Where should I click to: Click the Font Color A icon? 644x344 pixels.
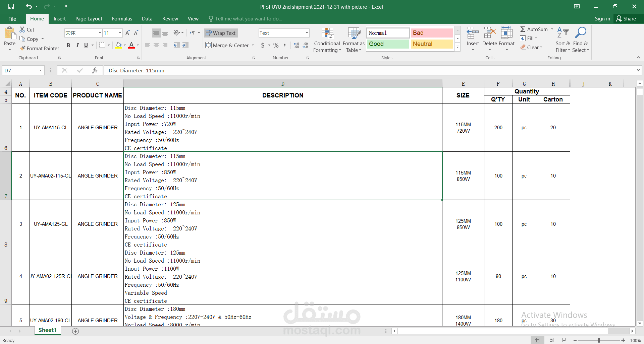131,45
